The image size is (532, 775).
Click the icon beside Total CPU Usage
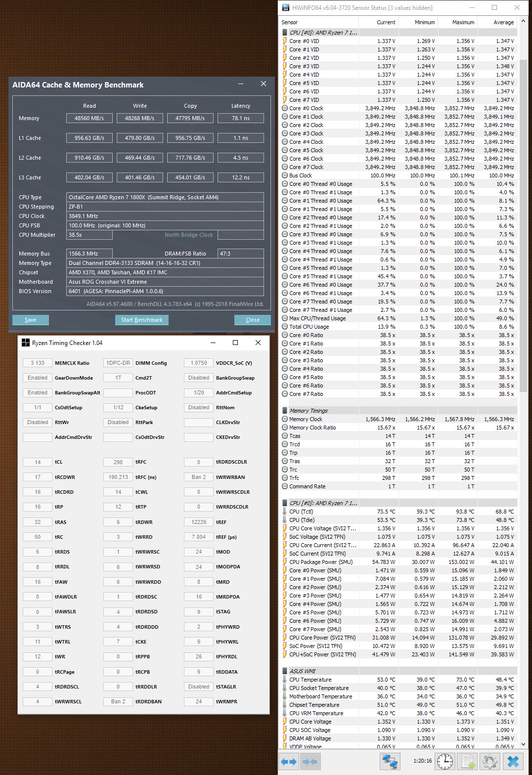pos(285,327)
